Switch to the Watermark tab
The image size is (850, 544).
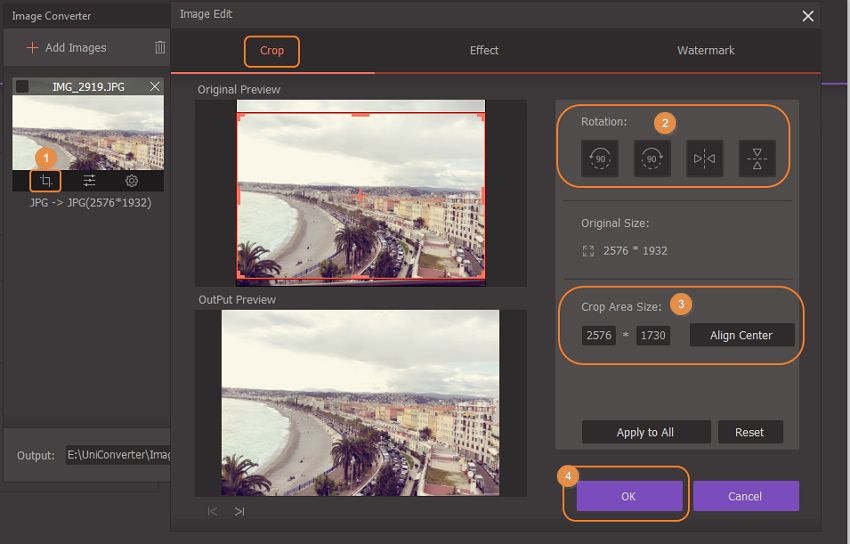point(705,50)
